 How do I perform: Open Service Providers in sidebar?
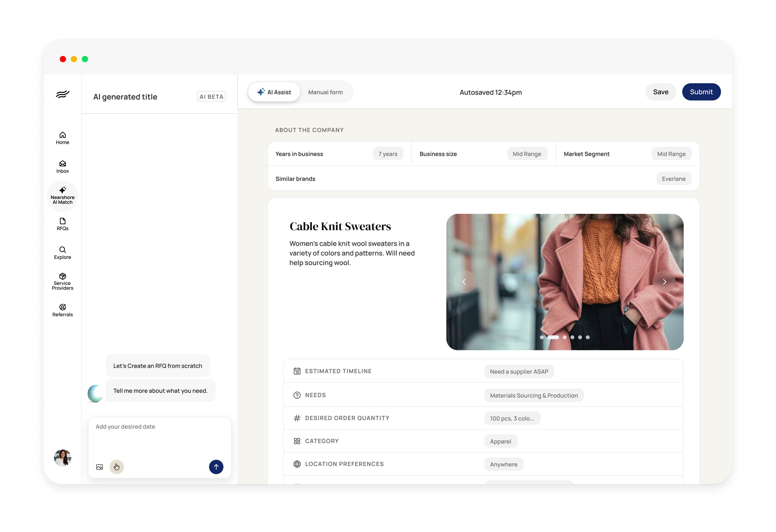click(62, 281)
